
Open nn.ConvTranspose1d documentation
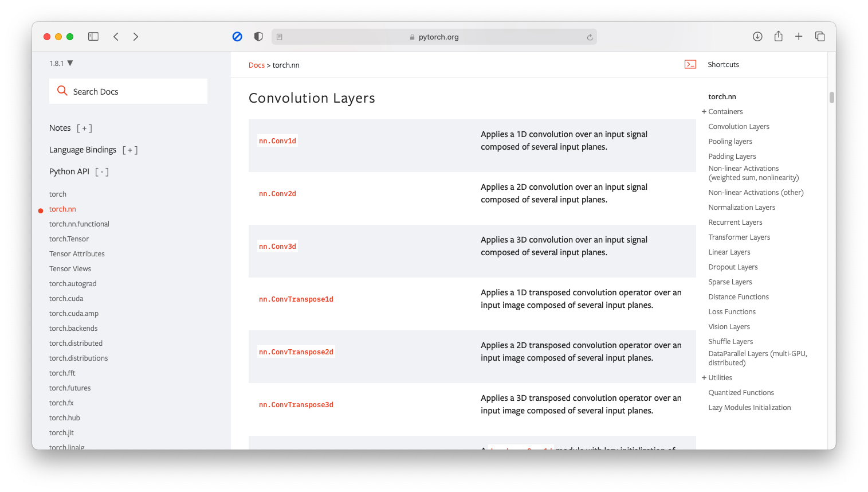pos(296,299)
